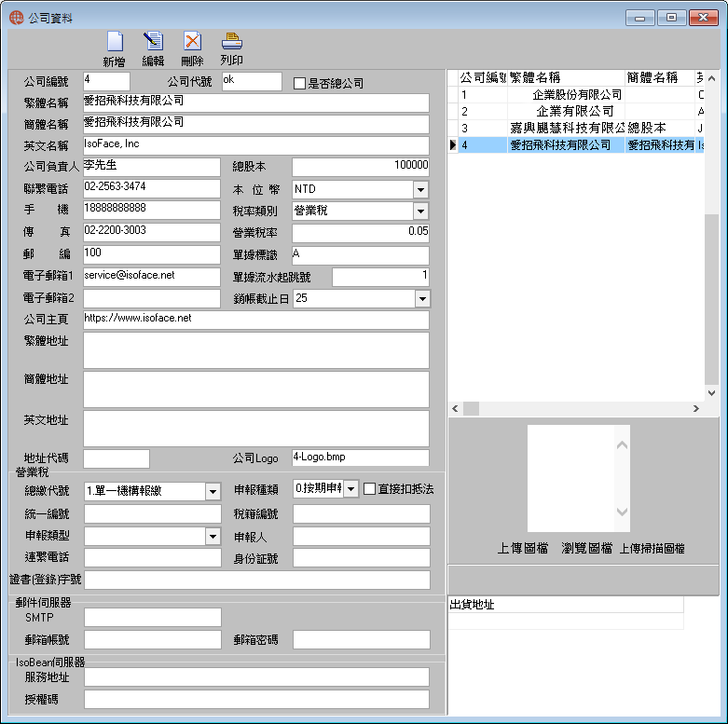Viewport: 728px width, 724px height.
Task: Click the 稅籍編號 input field
Action: click(362, 514)
